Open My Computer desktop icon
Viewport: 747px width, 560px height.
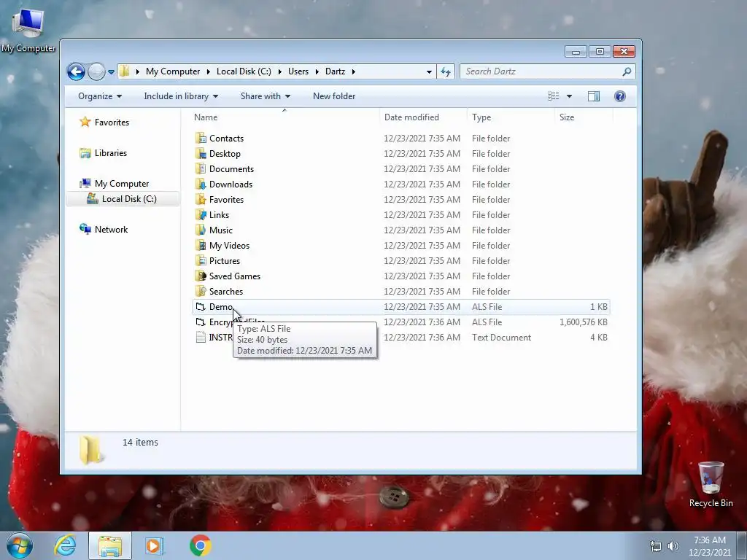coord(28,30)
